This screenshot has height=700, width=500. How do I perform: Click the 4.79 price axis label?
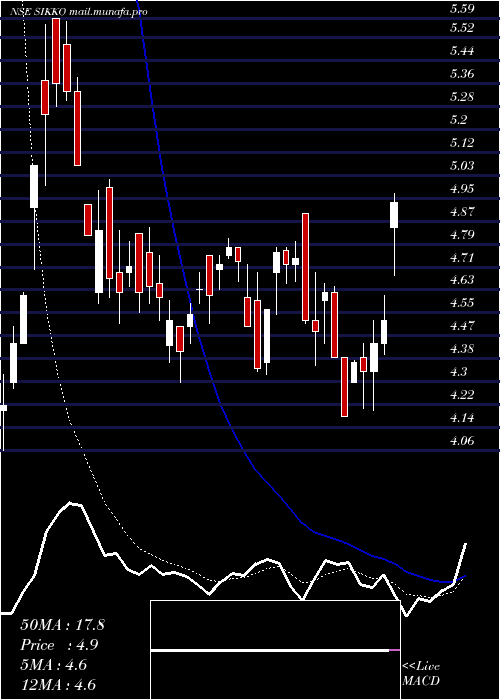coord(462,234)
